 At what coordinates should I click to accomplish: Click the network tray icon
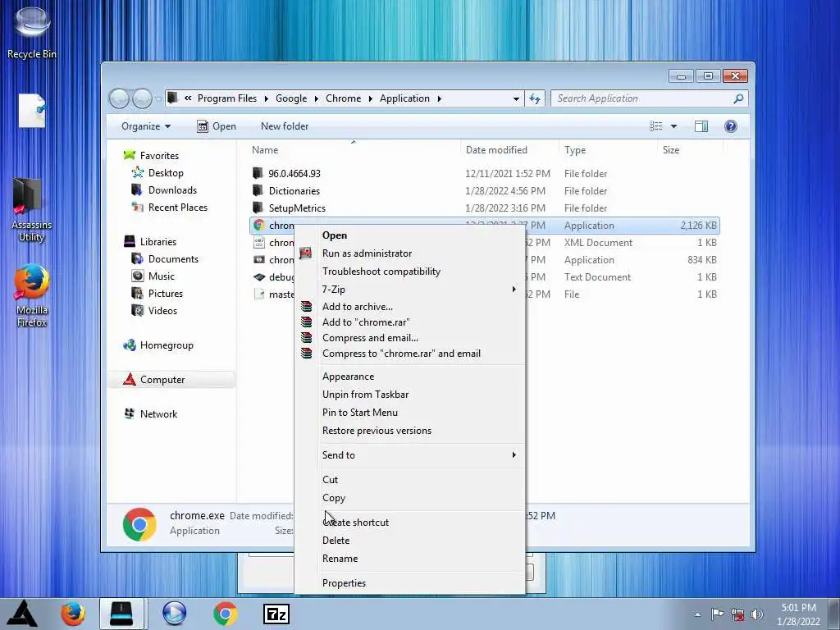[737, 614]
